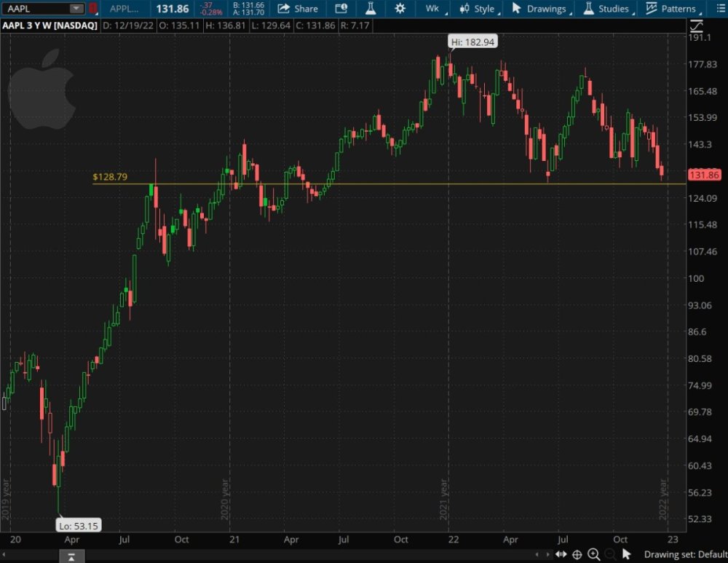Click the user card icon beside Share

tap(341, 9)
